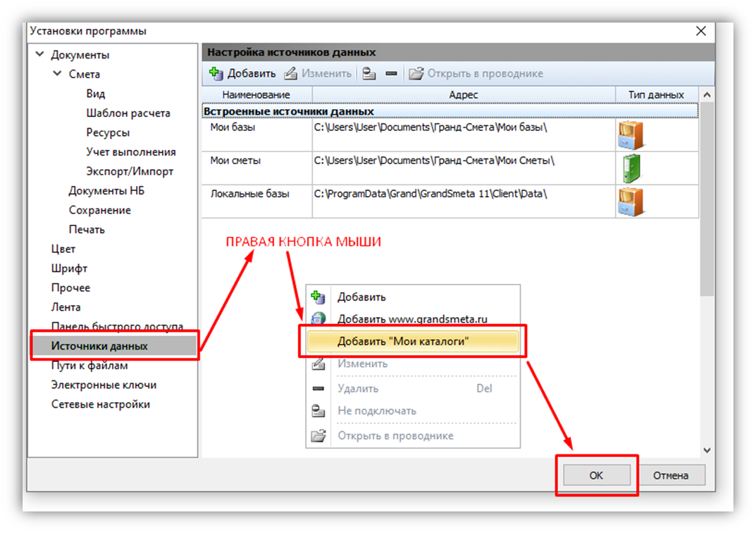
Task: Select Добавить "Мои каталоги" menu entry
Action: [413, 341]
